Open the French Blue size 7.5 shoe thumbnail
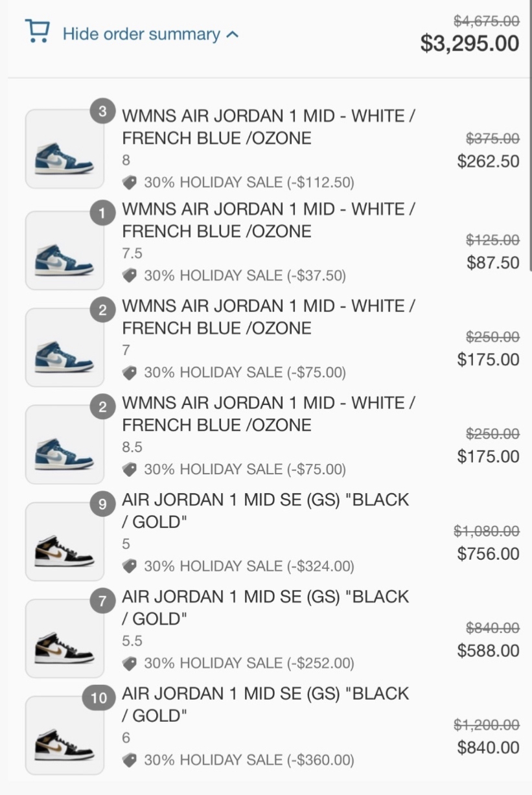The height and width of the screenshot is (795, 532). tap(64, 250)
